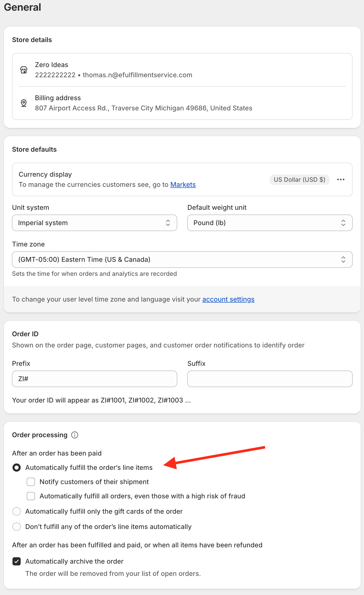Open the Pound (lb) weight unit dropdown
The width and height of the screenshot is (364, 595).
(x=270, y=223)
